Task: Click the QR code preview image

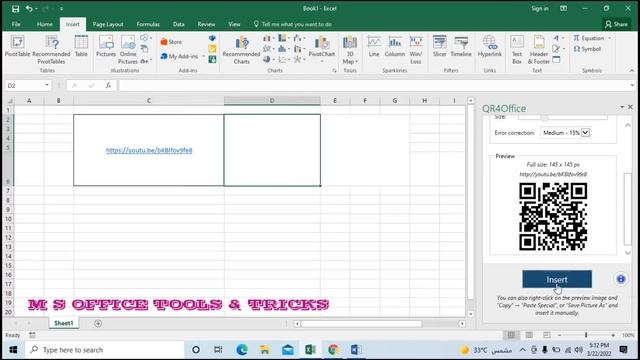Action: pyautogui.click(x=553, y=216)
